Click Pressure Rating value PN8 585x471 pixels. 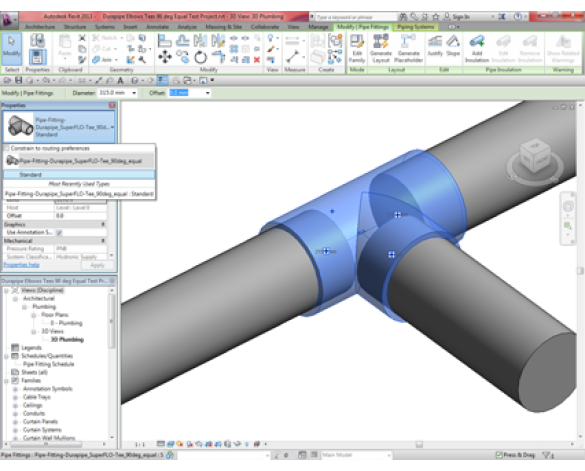[81, 249]
